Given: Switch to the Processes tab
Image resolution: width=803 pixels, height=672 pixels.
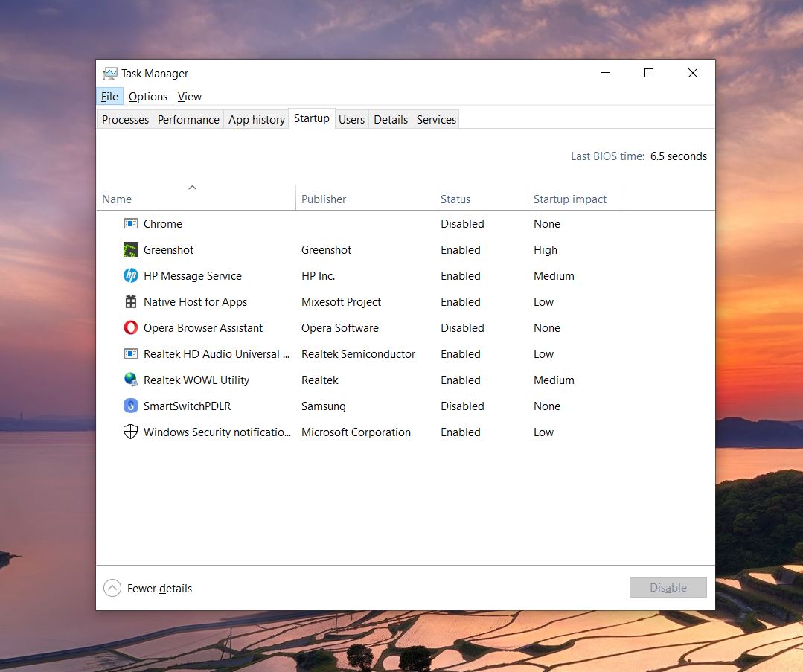Looking at the screenshot, I should pyautogui.click(x=125, y=119).
